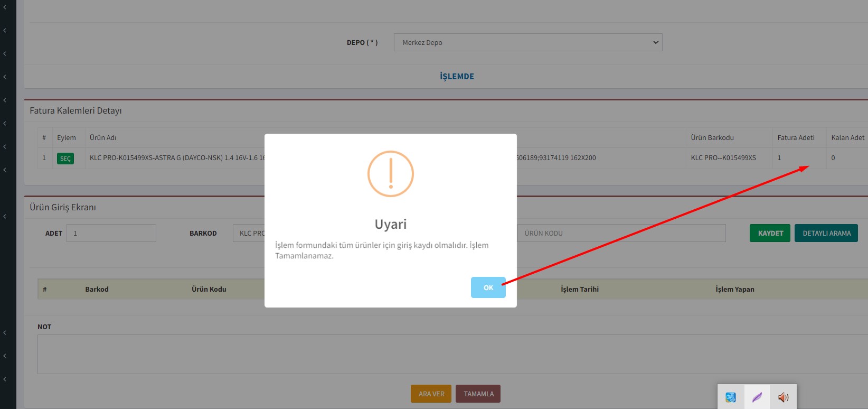Click the İŞLEMDE status label
This screenshot has width=868, height=409.
(457, 77)
